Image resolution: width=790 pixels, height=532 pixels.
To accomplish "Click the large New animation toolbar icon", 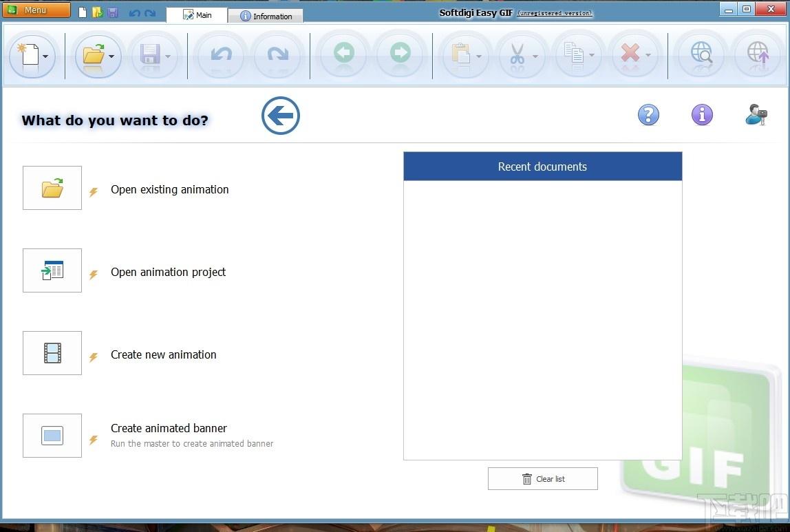I will [29, 54].
